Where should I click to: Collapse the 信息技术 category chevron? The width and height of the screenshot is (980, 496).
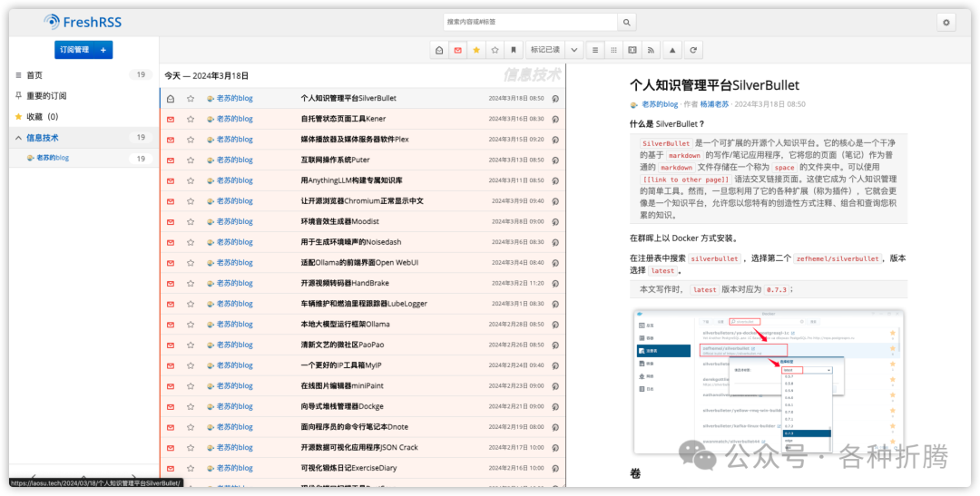click(x=18, y=138)
